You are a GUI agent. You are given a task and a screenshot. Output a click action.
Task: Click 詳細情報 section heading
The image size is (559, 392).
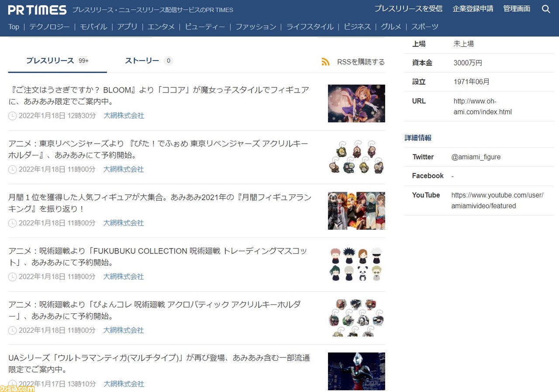click(x=418, y=138)
